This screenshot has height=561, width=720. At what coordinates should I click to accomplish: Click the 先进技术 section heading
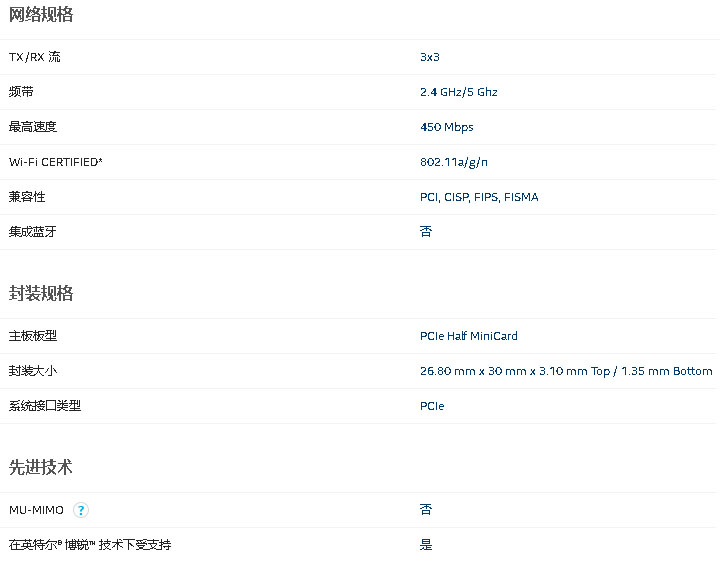pos(41,467)
